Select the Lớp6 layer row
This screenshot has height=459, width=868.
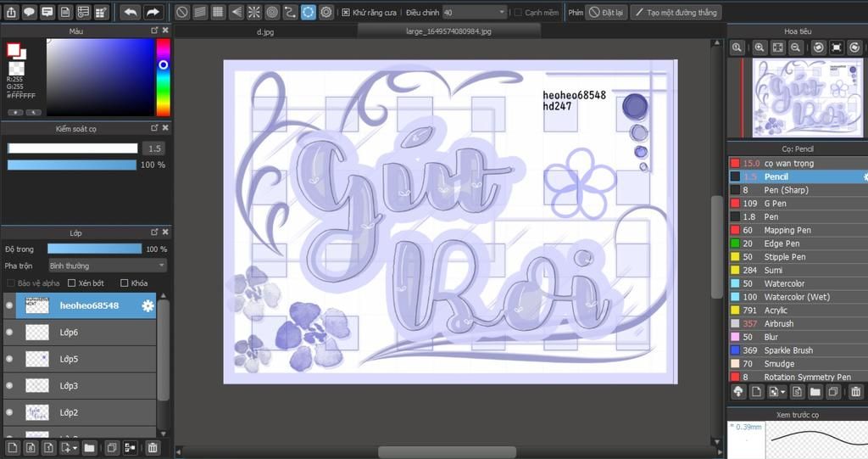80,332
